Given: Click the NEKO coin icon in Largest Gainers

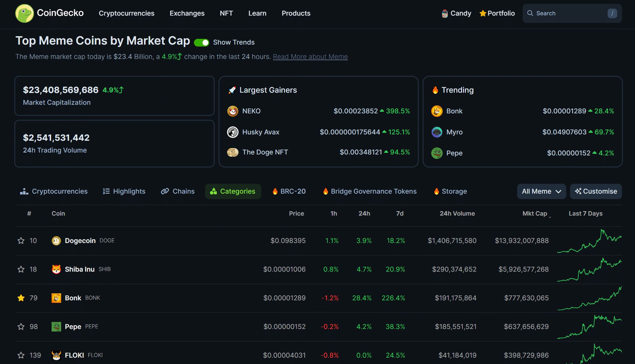Looking at the screenshot, I should click(x=233, y=111).
